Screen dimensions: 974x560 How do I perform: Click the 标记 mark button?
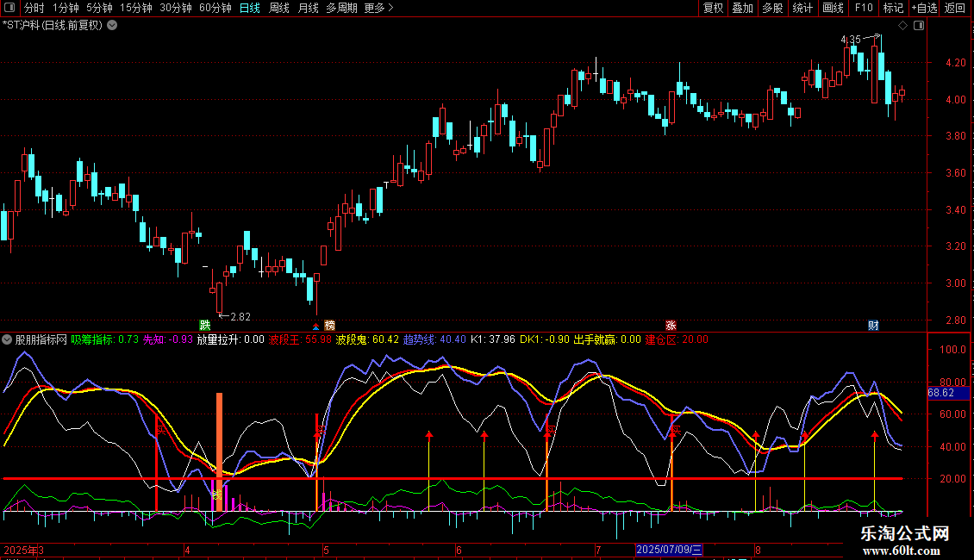[893, 8]
